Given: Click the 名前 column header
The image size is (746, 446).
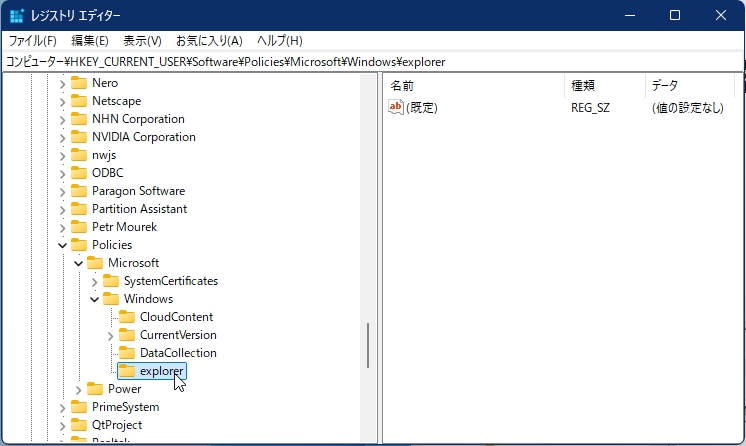Looking at the screenshot, I should tap(402, 85).
